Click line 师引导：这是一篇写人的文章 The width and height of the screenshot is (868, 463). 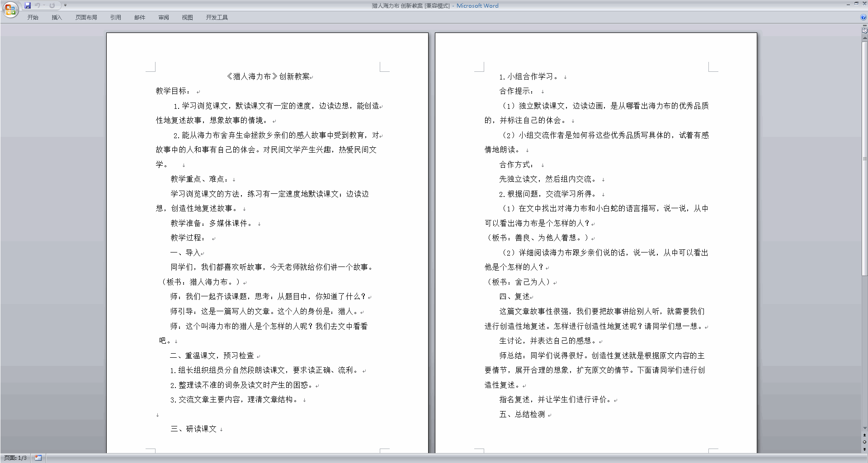[x=265, y=311]
